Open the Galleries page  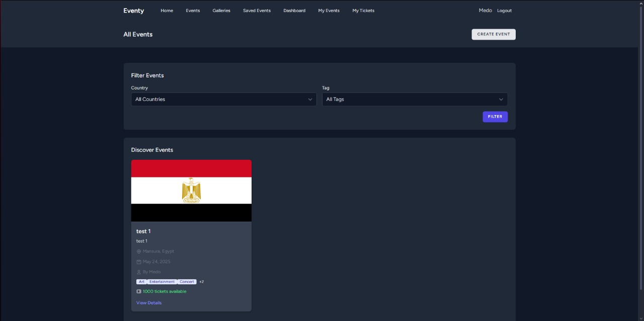tap(221, 11)
